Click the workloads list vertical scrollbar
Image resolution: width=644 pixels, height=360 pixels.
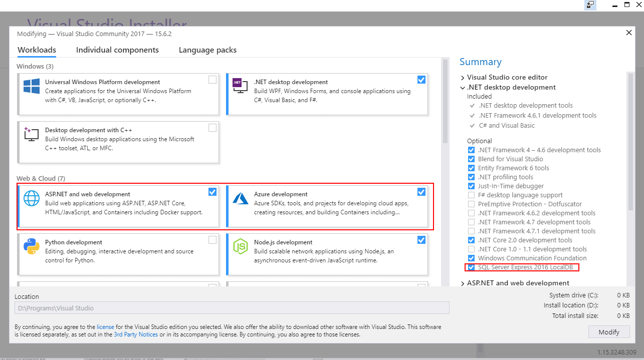pos(445,100)
